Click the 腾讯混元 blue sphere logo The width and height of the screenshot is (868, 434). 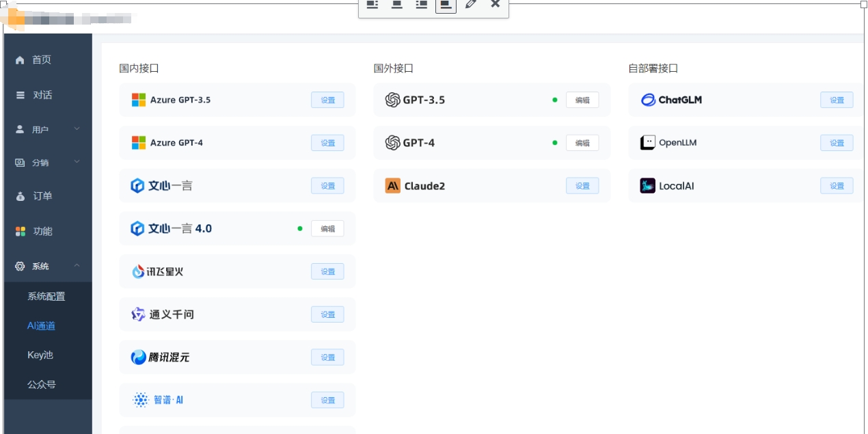(x=139, y=357)
